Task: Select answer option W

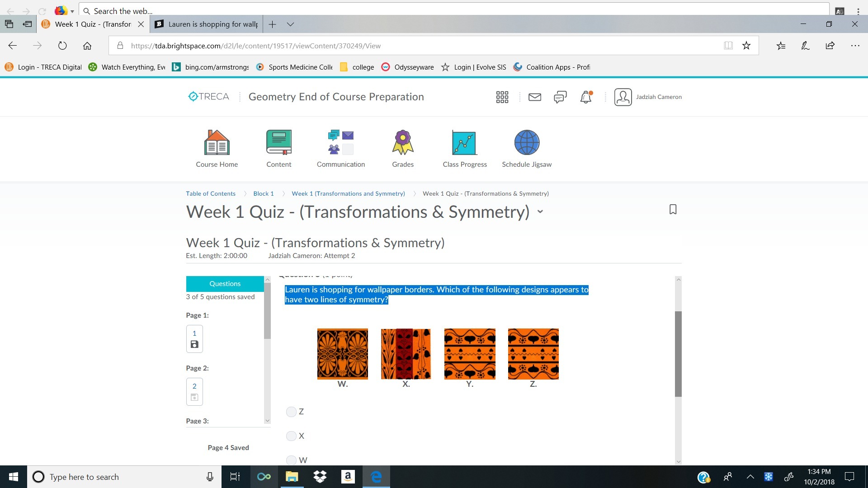Action: tap(291, 460)
